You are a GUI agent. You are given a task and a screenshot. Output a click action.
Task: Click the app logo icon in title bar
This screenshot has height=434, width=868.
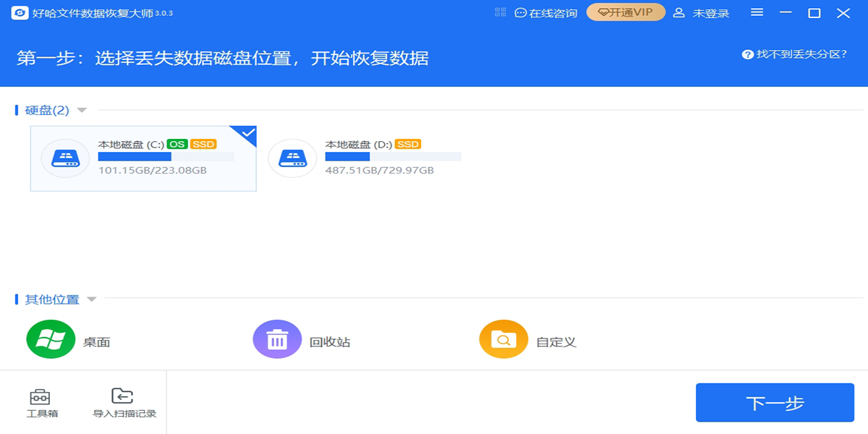point(20,13)
